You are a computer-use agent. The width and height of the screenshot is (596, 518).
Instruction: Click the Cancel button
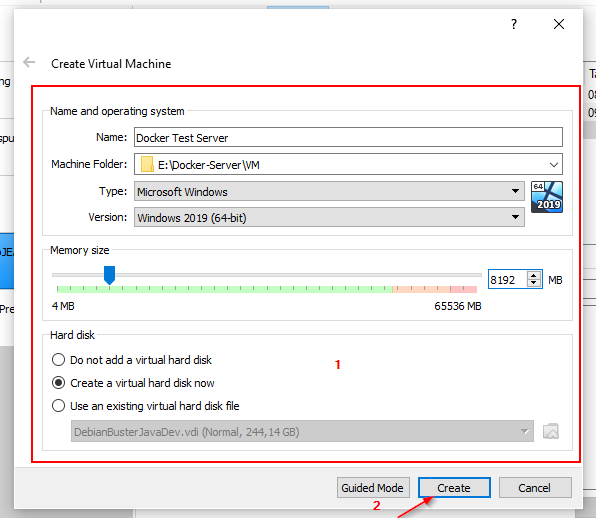tap(535, 488)
